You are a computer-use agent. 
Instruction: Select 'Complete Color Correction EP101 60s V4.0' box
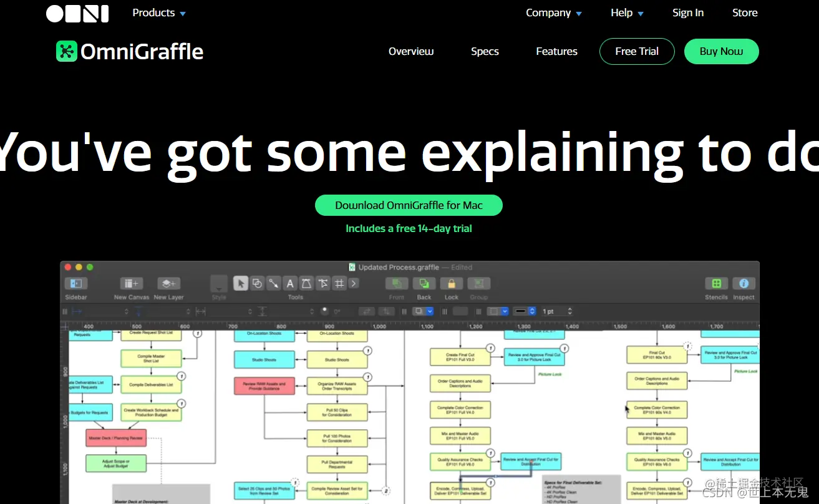(657, 410)
